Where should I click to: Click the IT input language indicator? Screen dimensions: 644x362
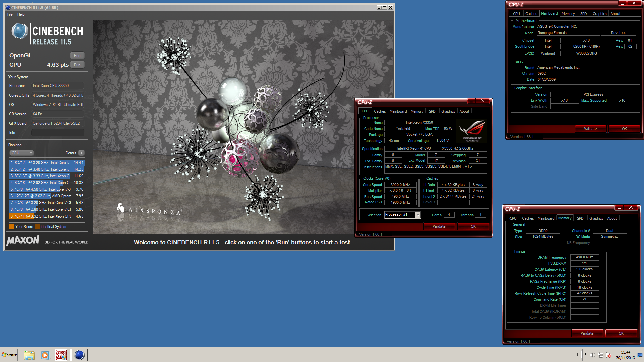(577, 354)
